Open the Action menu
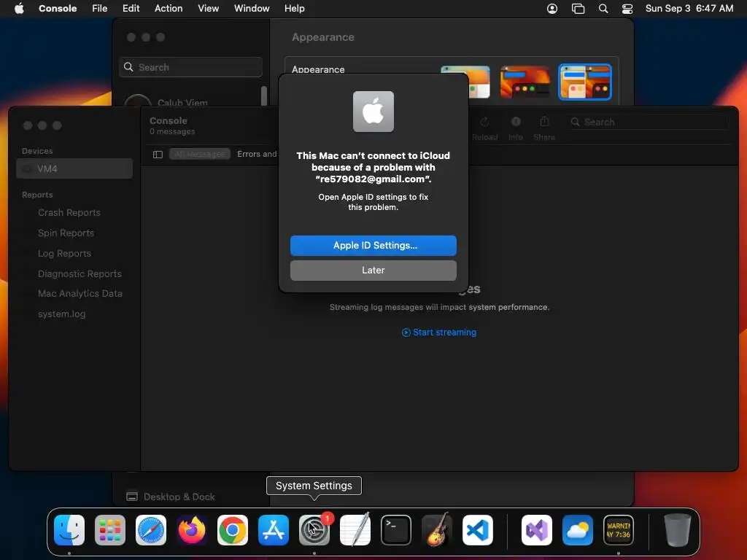This screenshot has height=560, width=747. [x=169, y=9]
